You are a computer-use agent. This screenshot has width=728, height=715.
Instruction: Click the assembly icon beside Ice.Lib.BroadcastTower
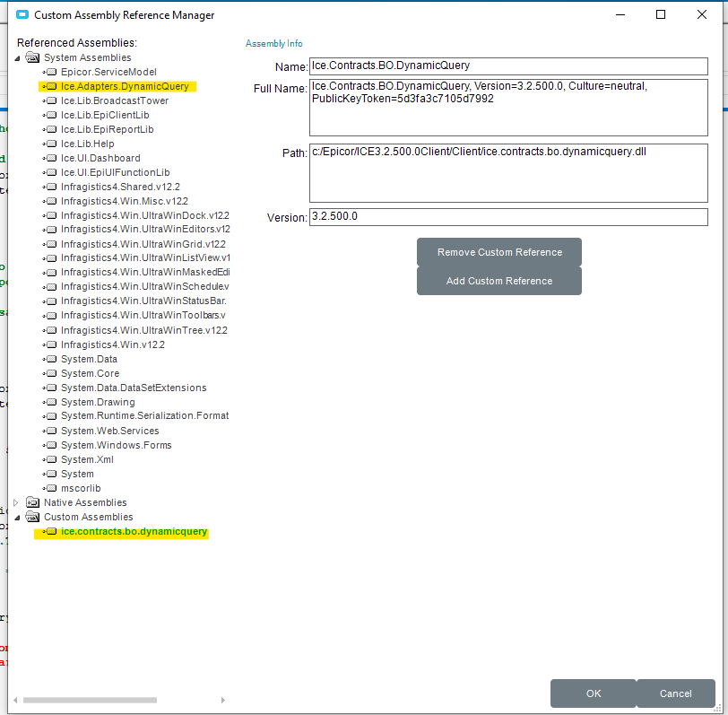(x=50, y=100)
